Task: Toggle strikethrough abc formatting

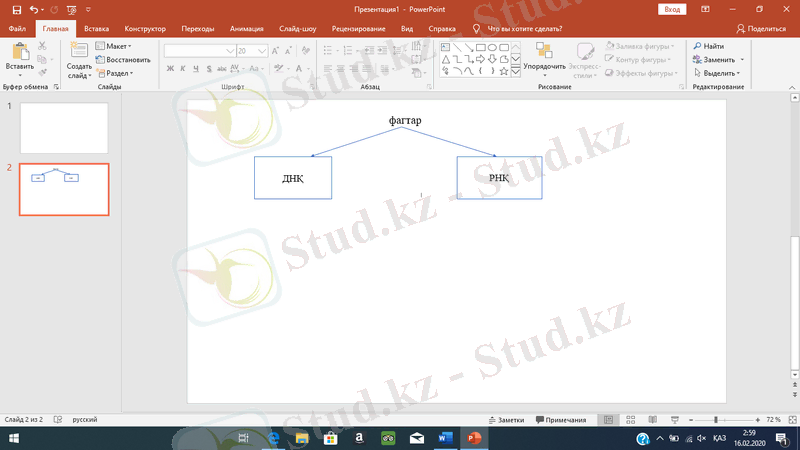Action: click(221, 68)
